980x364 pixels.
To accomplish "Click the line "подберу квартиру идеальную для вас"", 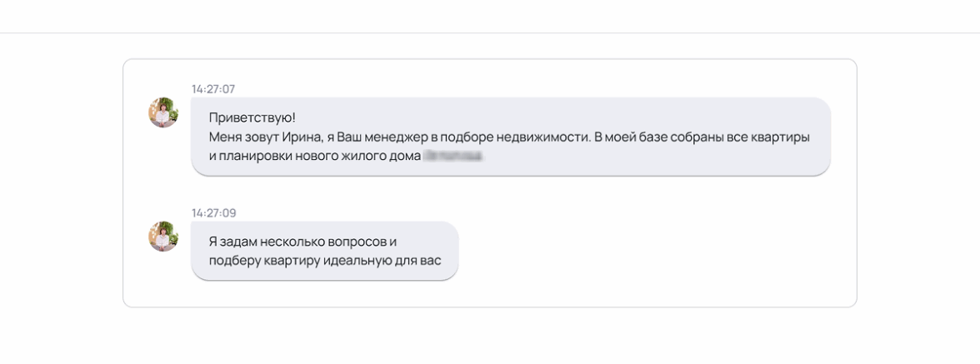I will click(324, 261).
